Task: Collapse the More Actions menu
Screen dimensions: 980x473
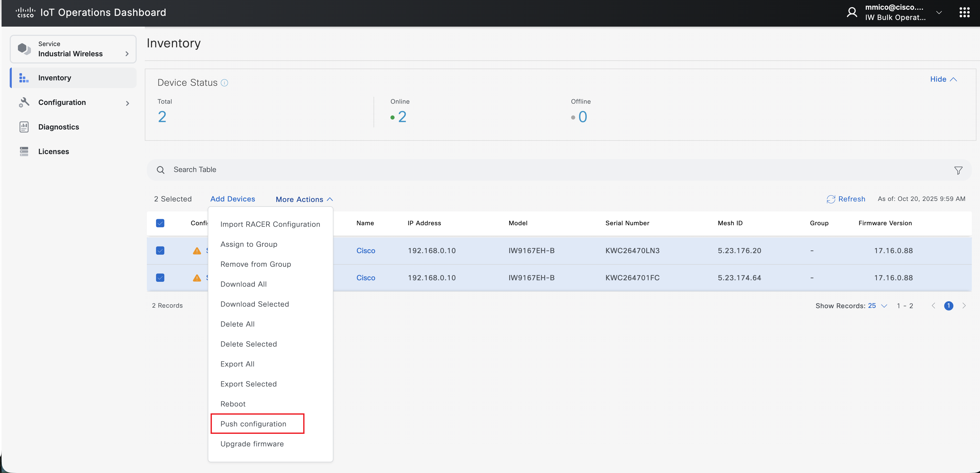Action: (303, 199)
